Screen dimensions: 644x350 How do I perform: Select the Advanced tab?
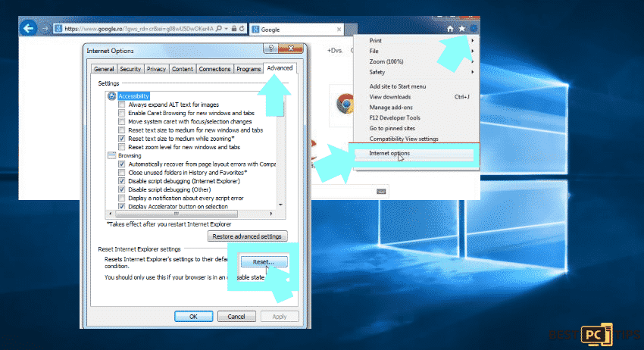click(x=280, y=68)
